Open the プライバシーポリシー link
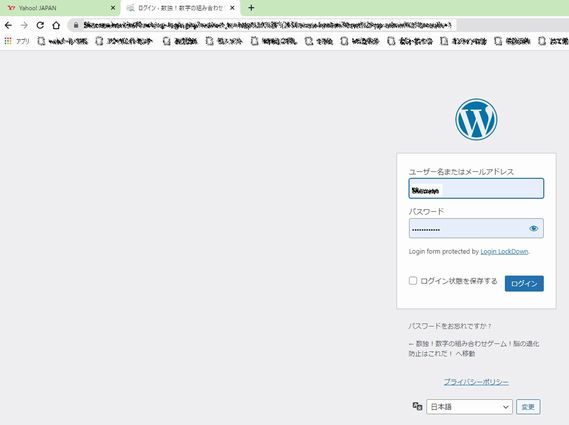 click(x=476, y=382)
